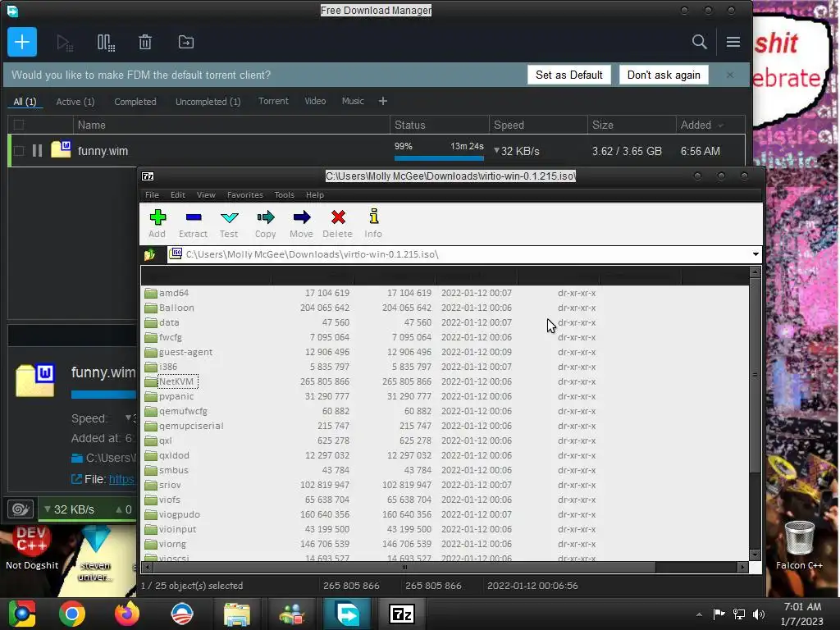The width and height of the screenshot is (840, 630).
Task: Click the green Add button in 7-Zip
Action: coord(157,223)
